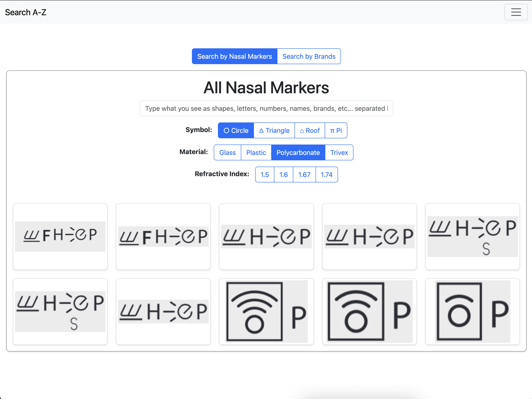This screenshot has height=399, width=532.
Task: Click first marker card with FH symbols
Action: click(60, 236)
